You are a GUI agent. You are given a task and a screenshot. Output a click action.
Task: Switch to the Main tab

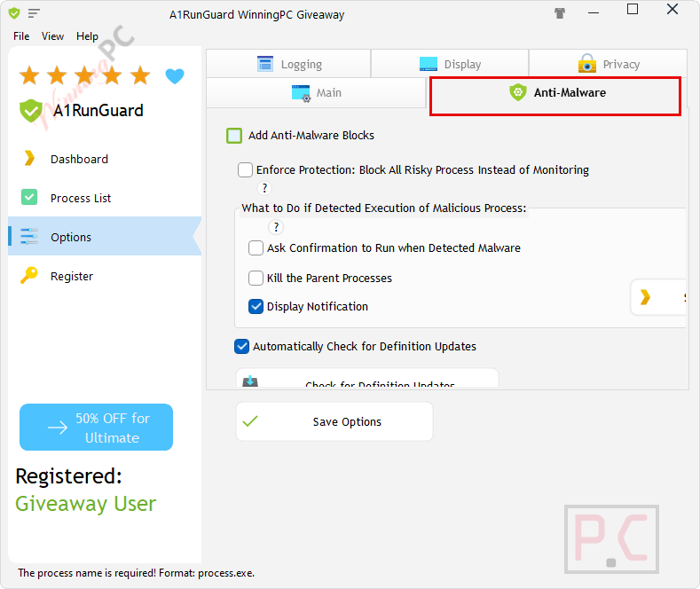point(316,93)
